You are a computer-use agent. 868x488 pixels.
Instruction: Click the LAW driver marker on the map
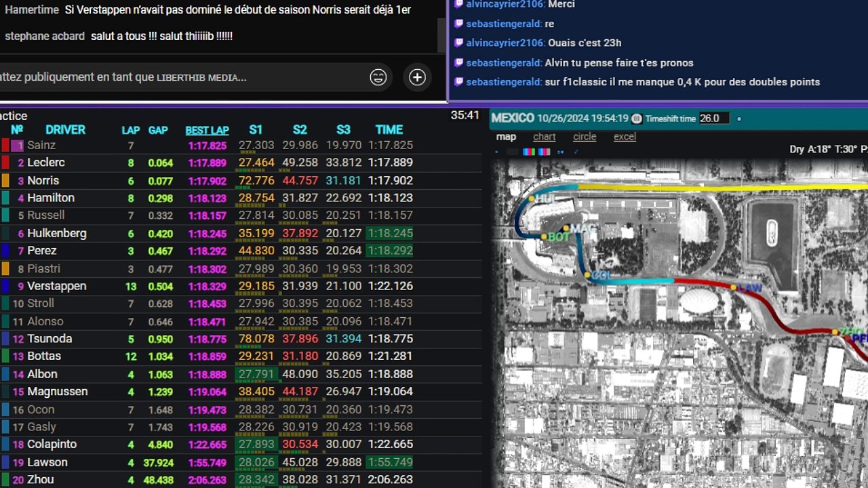[x=733, y=287]
